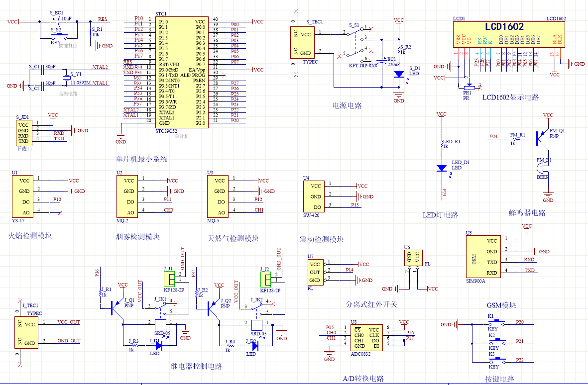Select the STC89C52 microcontroller chip body
The image size is (588, 385).
(182, 72)
